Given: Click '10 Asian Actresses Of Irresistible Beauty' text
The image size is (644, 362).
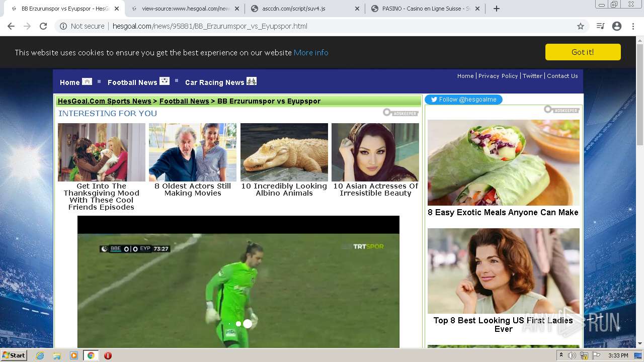Looking at the screenshot, I should pos(375,190).
